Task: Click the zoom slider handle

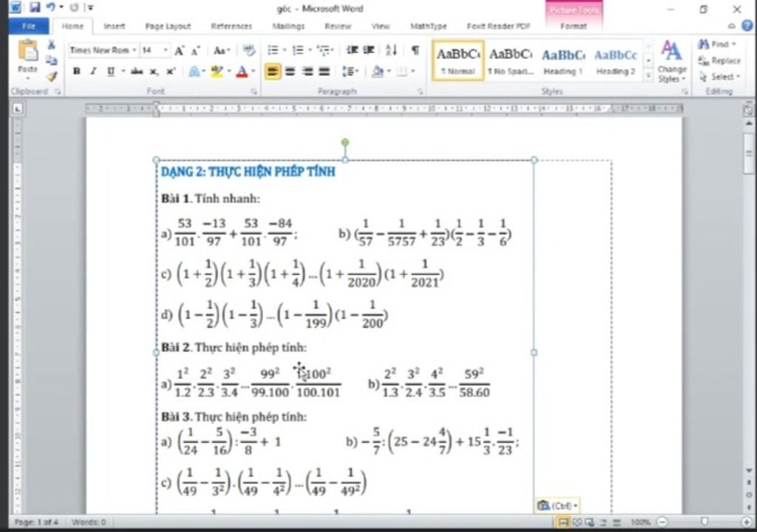Action: [x=705, y=522]
